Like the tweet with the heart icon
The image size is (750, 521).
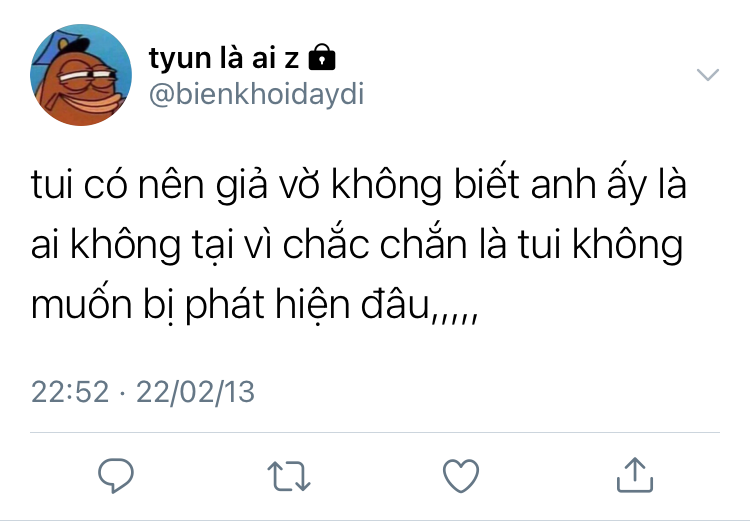(461, 476)
